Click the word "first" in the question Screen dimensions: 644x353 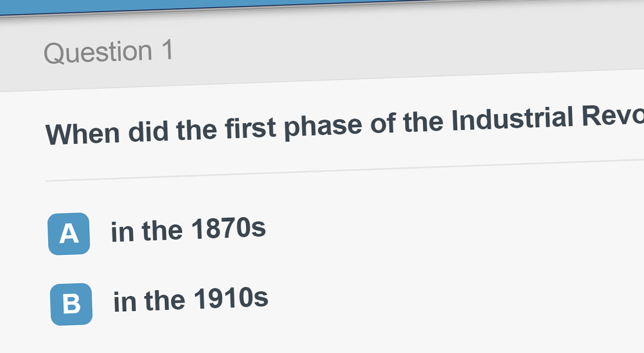tap(250, 129)
